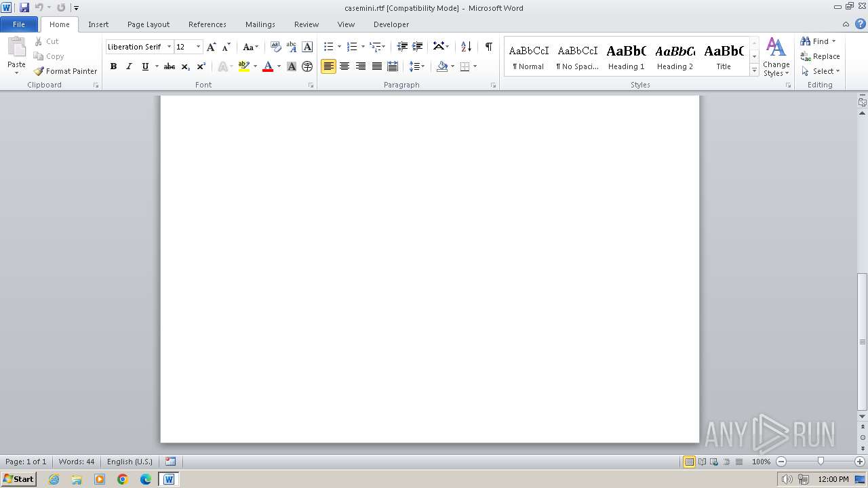The image size is (868, 488).
Task: Click the English (U.S.) language indicator
Action: [x=130, y=462]
